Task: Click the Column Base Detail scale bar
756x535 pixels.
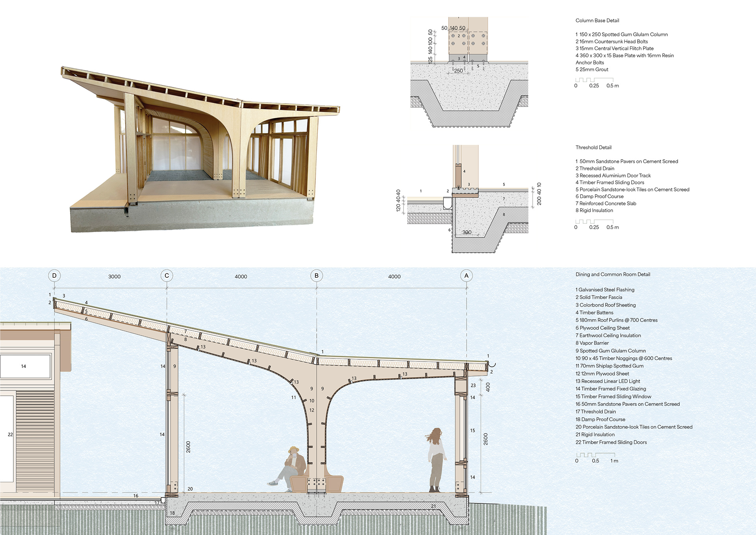Action: (x=594, y=80)
